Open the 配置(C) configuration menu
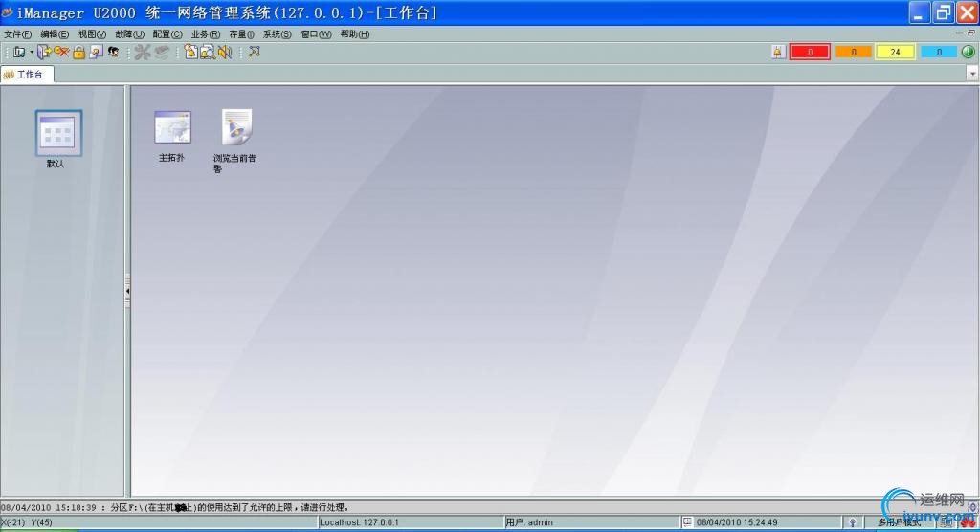 [167, 34]
